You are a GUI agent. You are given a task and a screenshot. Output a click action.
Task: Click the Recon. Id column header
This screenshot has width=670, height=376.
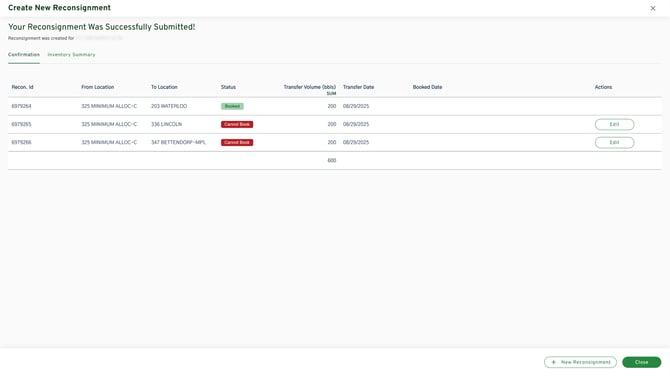pyautogui.click(x=23, y=87)
